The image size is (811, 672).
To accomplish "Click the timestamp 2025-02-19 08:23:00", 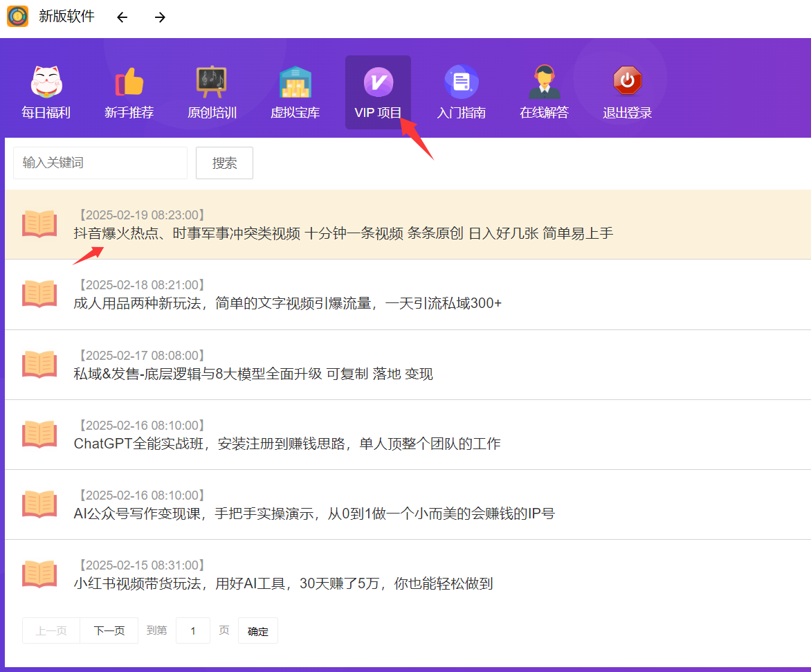I will pos(143,215).
